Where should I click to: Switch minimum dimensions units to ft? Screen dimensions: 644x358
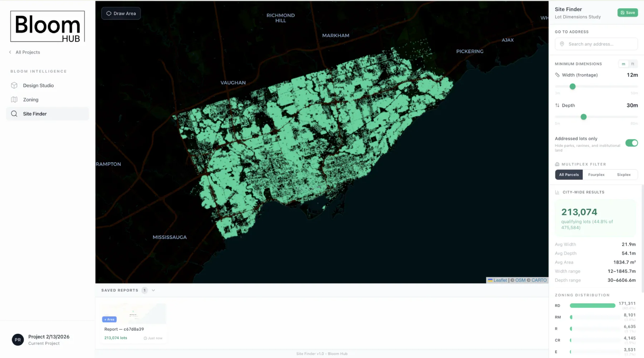[x=632, y=63]
